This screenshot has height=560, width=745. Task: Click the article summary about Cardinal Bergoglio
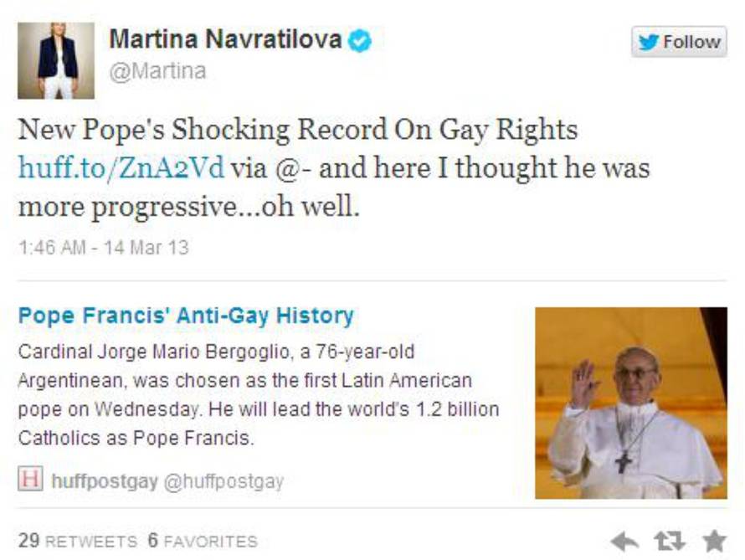click(x=259, y=395)
